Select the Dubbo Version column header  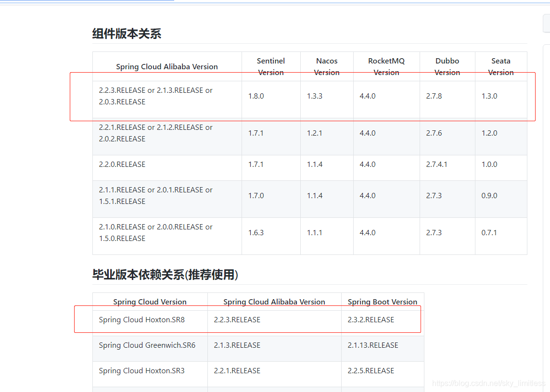coord(447,67)
